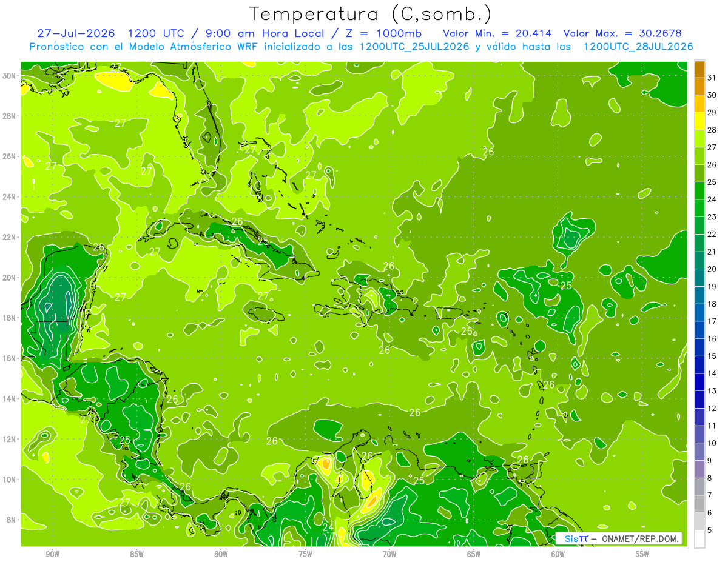728x562 pixels.
Task: Click the '60W' longitude axis label
Action: 558,554
